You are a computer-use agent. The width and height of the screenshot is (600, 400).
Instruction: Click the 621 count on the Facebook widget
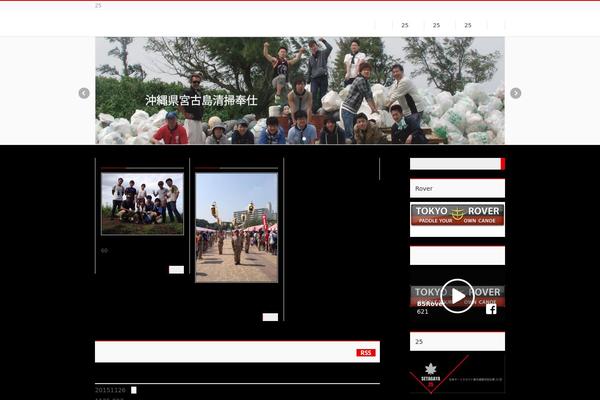pos(422,312)
